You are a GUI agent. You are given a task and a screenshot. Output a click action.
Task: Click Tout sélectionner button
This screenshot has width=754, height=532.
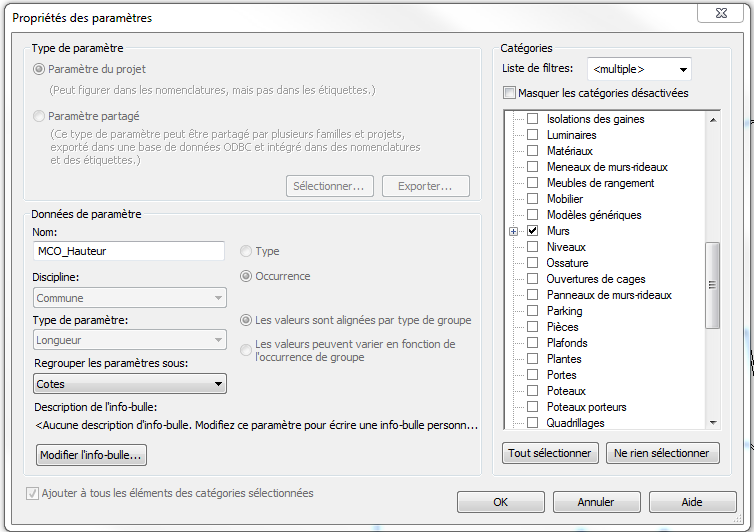[549, 453]
